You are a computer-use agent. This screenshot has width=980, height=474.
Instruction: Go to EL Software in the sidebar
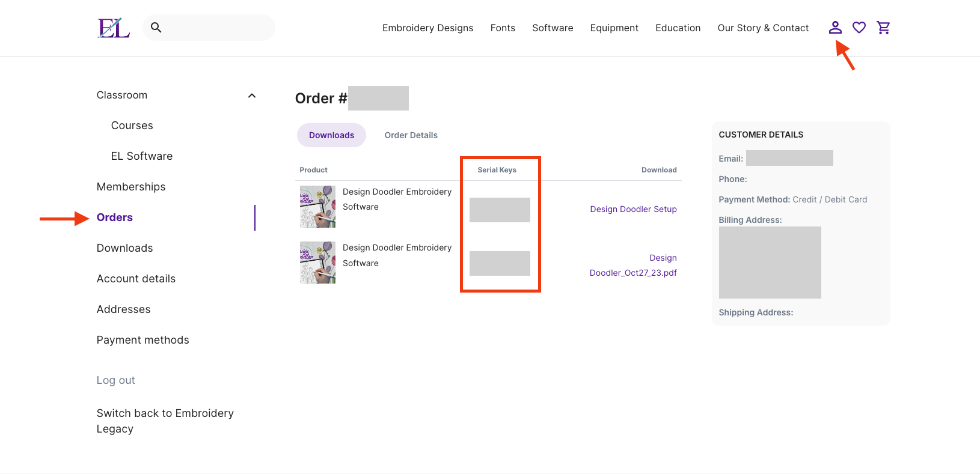click(x=142, y=156)
